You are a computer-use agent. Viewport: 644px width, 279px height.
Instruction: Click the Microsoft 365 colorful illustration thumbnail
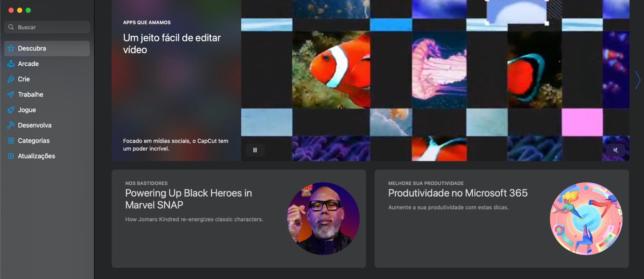pyautogui.click(x=586, y=219)
